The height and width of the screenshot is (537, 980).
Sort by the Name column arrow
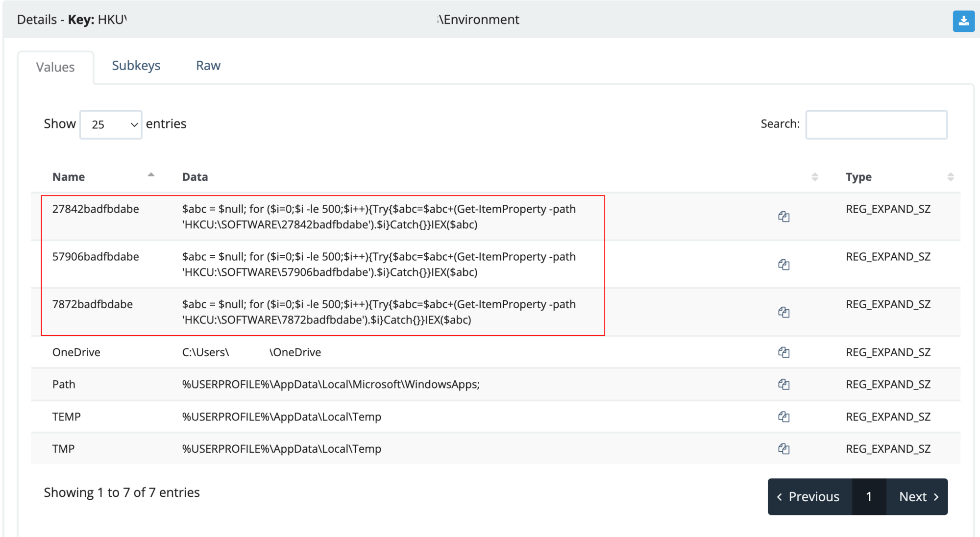(151, 175)
